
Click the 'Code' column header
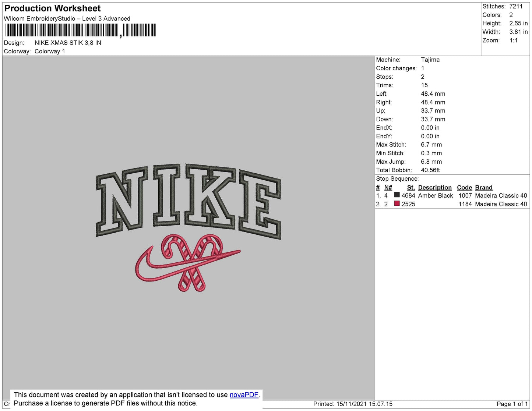[x=465, y=188]
